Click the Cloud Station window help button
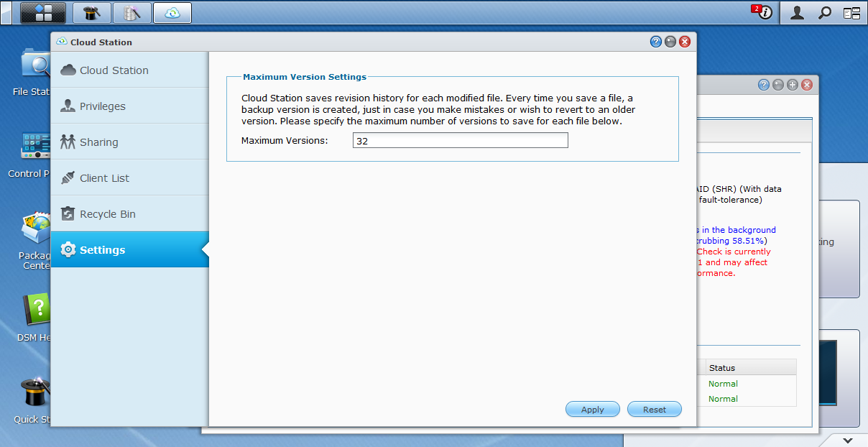 tap(656, 42)
